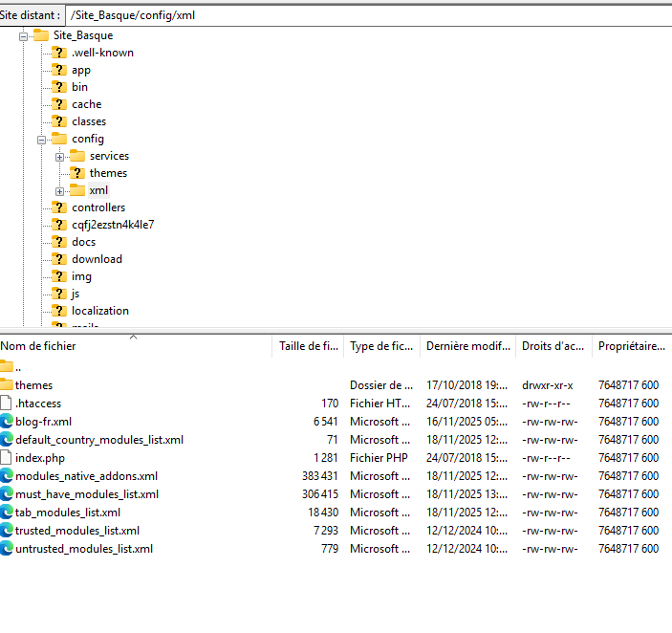Select the classes folder label

89,121
